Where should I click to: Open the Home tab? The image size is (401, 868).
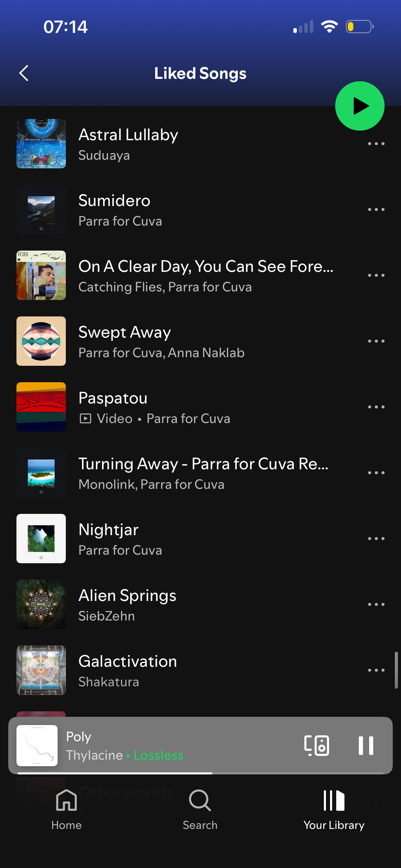pos(66,810)
